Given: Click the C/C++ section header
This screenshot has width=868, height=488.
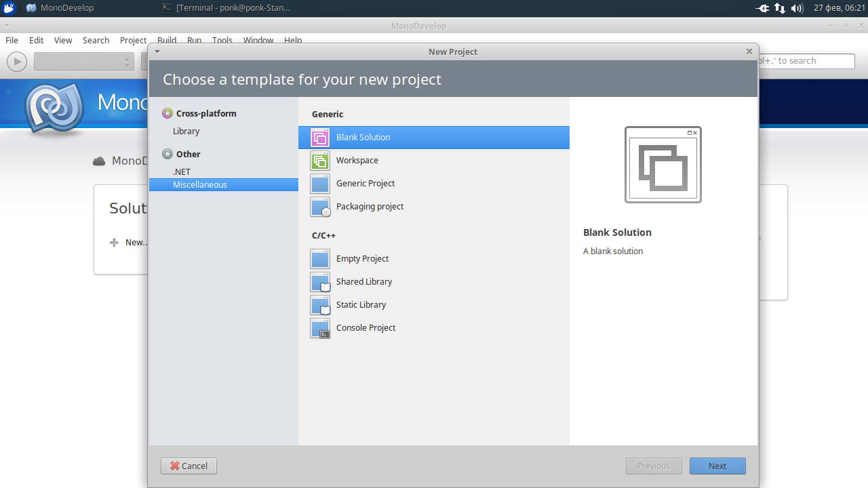Looking at the screenshot, I should [323, 236].
